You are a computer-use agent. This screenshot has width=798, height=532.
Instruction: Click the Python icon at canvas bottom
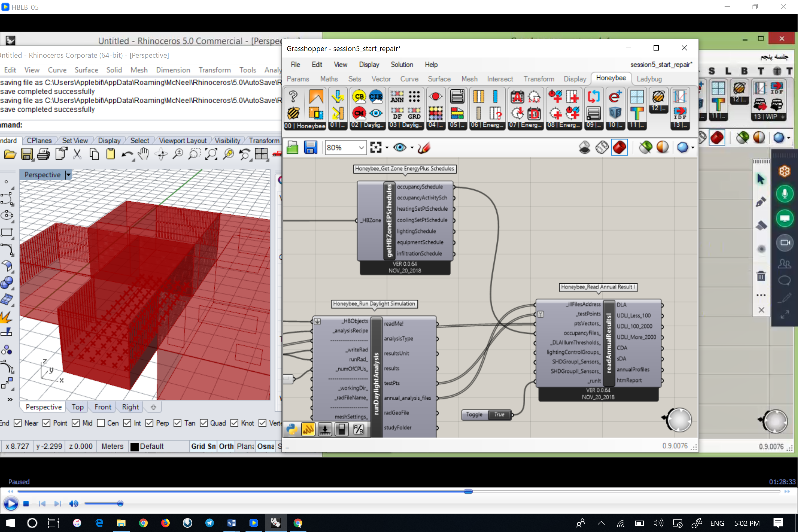pyautogui.click(x=292, y=429)
